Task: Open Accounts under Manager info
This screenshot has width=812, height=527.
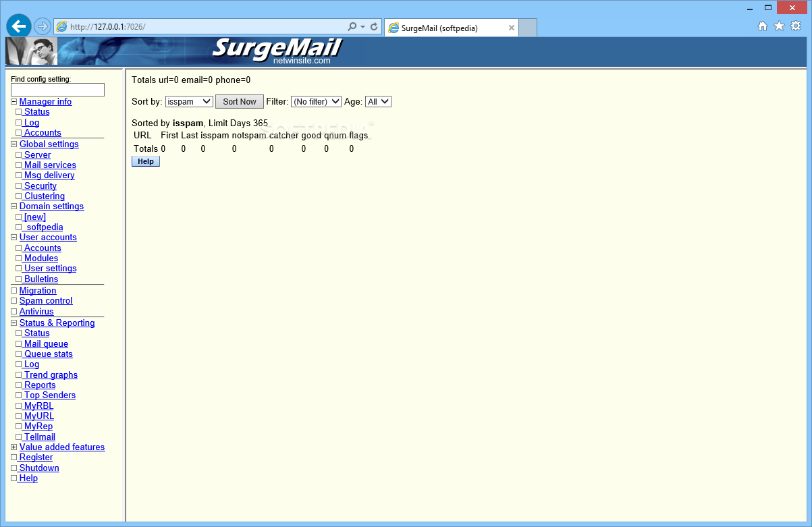Action: click(42, 133)
